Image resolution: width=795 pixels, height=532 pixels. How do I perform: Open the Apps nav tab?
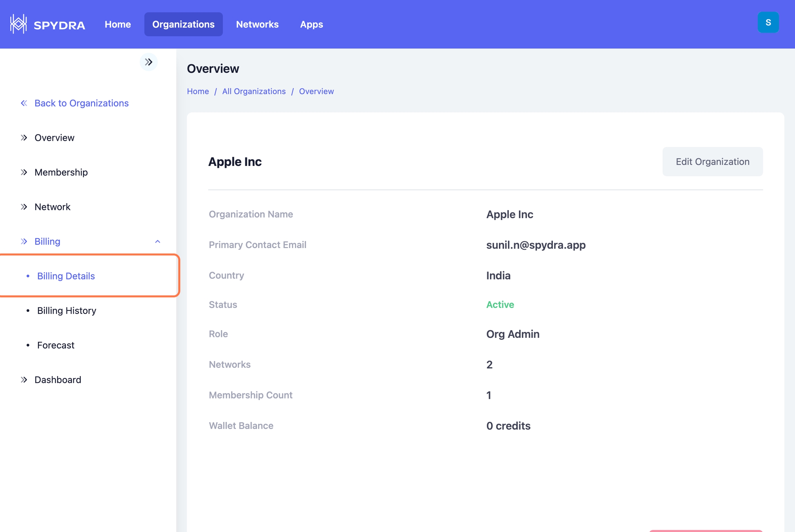[x=311, y=24]
